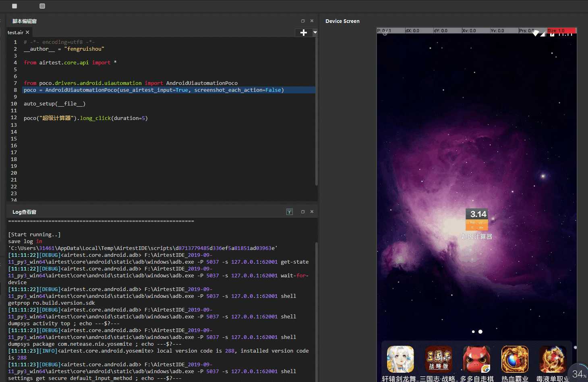Click the getprop ro.build.version.sdk log line
Screen dimensions: 588x382
coord(152,296)
